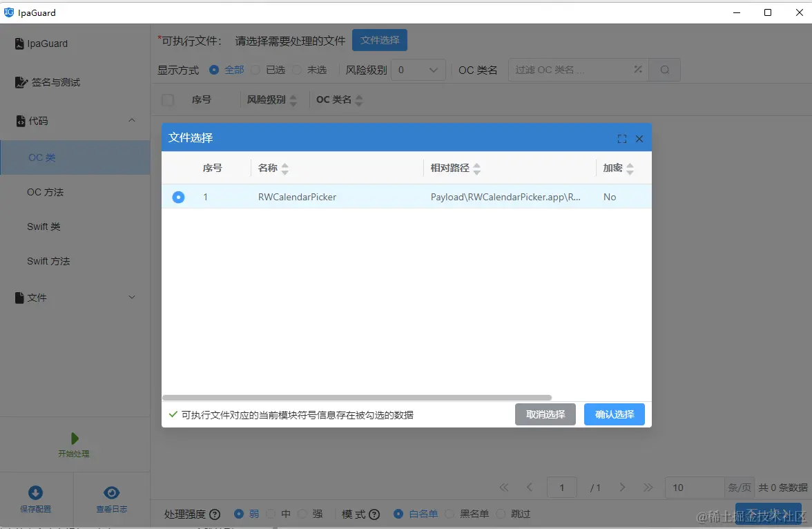Open the 签名与测试 section icon
Image resolution: width=812 pixels, height=529 pixels.
(x=21, y=81)
